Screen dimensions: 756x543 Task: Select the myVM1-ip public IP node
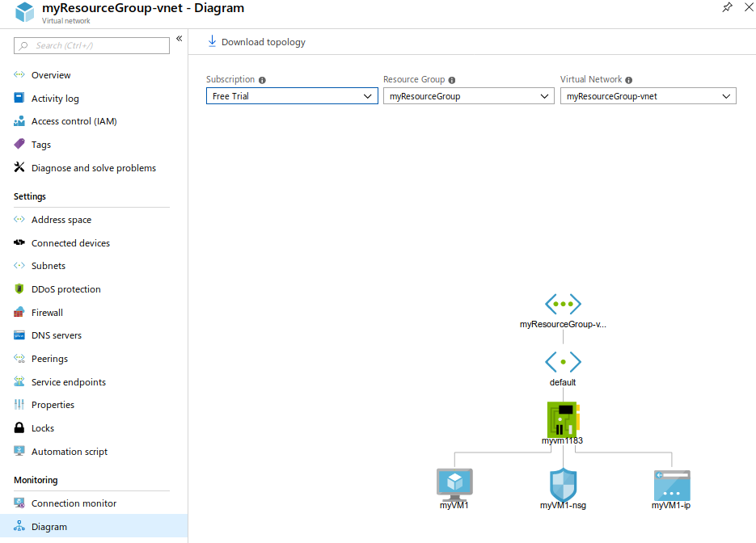tap(671, 483)
